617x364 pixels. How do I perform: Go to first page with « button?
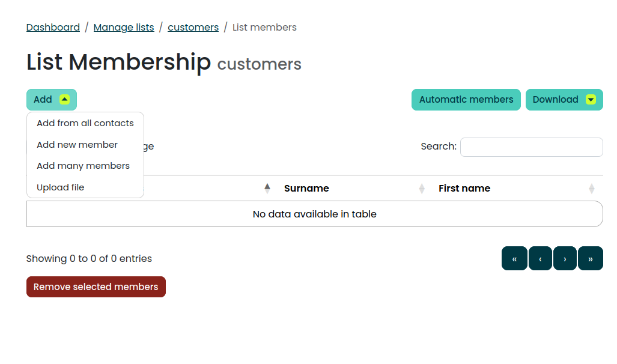[514, 259]
